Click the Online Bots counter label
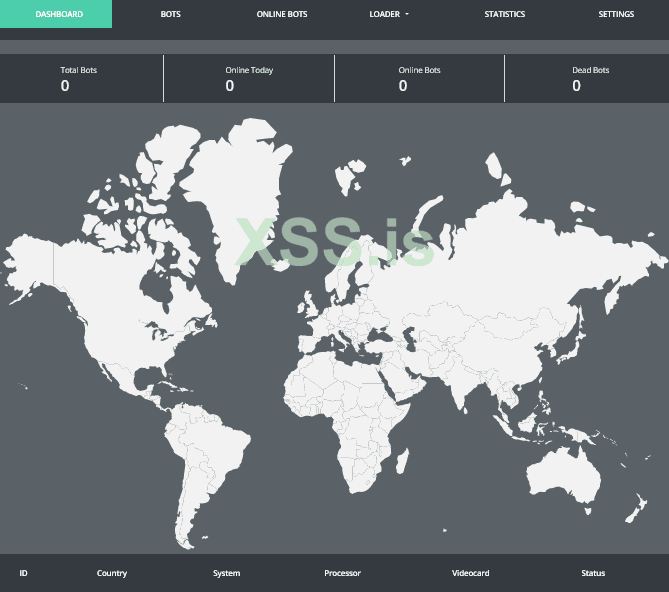 [x=419, y=70]
